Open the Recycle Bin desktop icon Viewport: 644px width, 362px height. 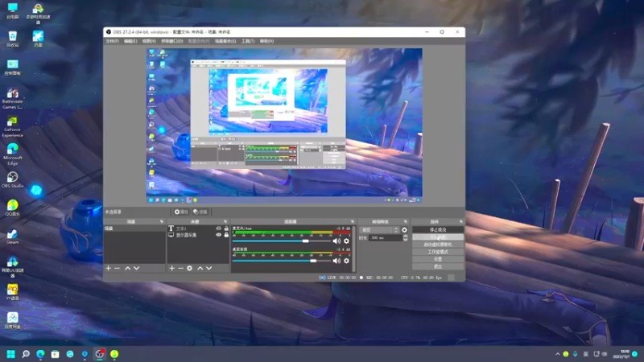click(x=12, y=39)
